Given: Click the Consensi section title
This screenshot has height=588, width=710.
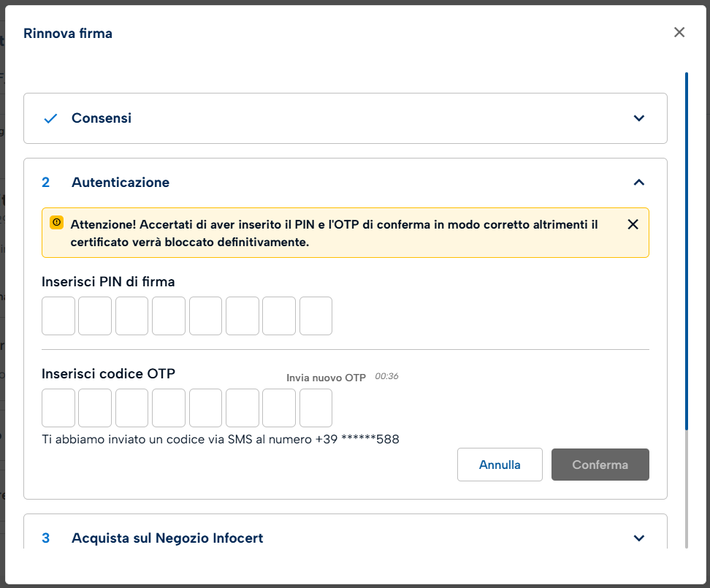Looking at the screenshot, I should click(x=102, y=118).
